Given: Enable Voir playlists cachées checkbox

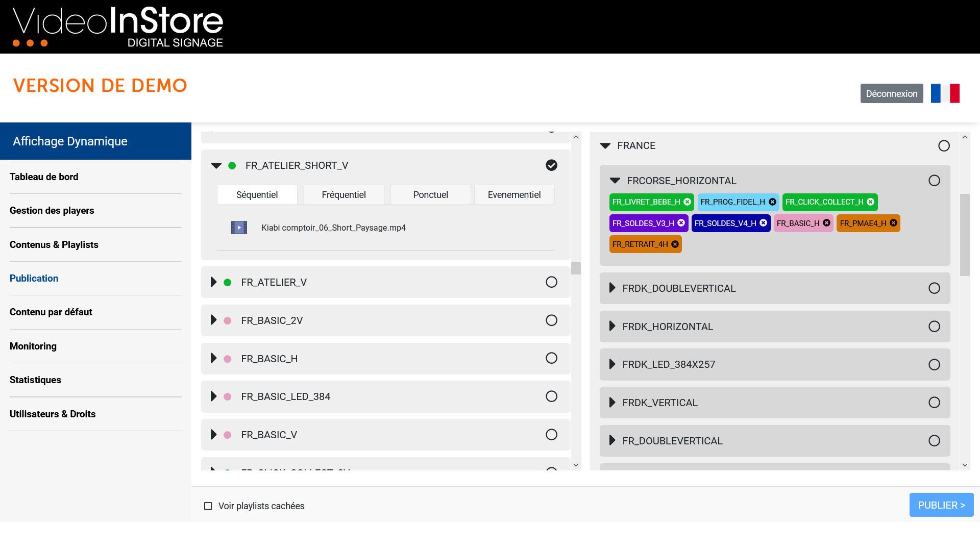Looking at the screenshot, I should (208, 506).
